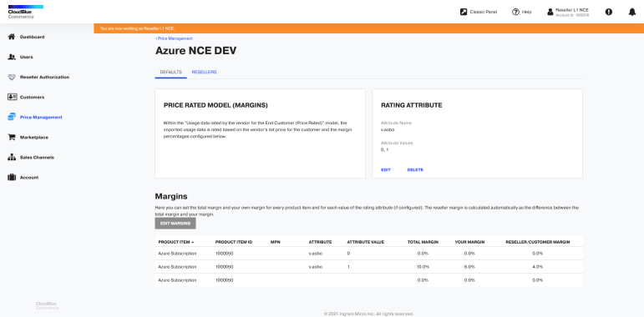Sort table by Product Item column
The width and height of the screenshot is (644, 317).
pyautogui.click(x=176, y=242)
